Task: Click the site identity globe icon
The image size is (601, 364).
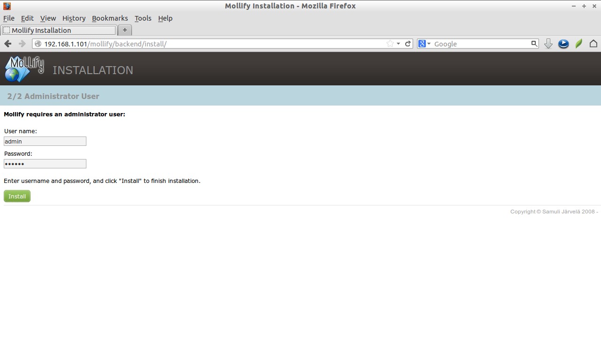Action: pos(38,44)
